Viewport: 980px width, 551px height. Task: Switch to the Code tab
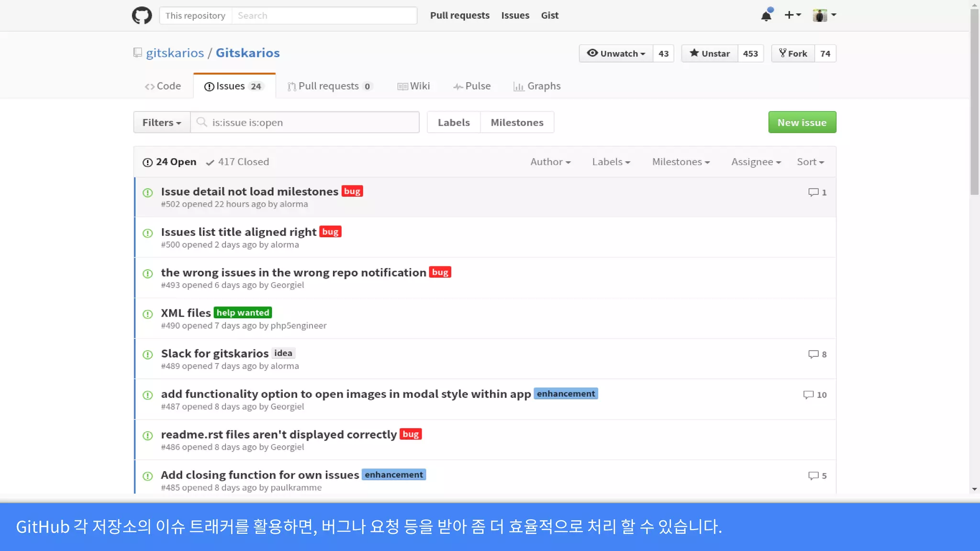point(163,86)
